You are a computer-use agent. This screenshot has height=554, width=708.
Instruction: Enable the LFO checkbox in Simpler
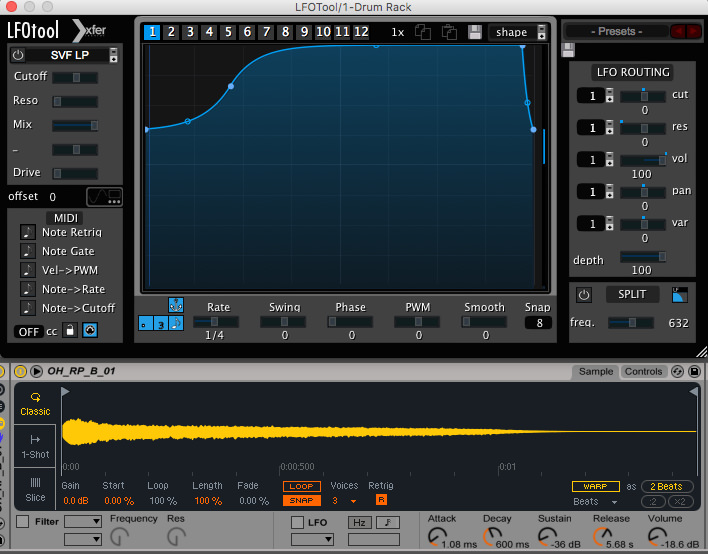(297, 522)
